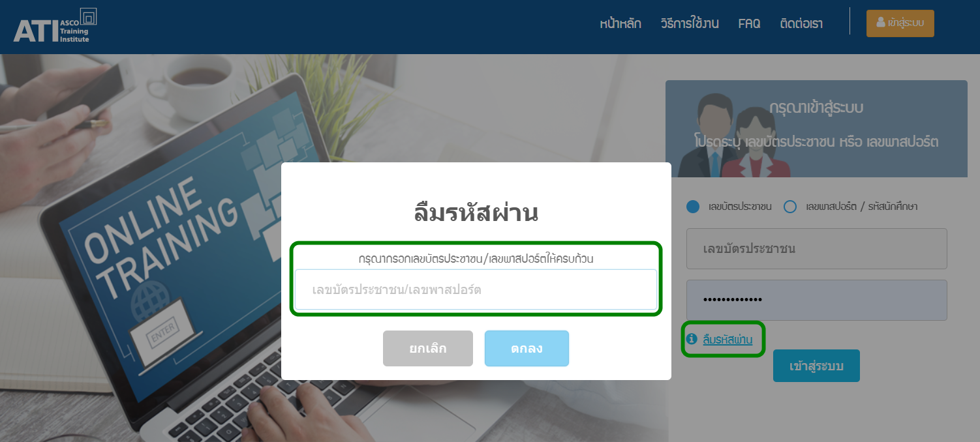Focus the login panel's เลขบัตรประชาชน field
Image resolution: width=980 pixels, height=442 pixels.
point(816,248)
